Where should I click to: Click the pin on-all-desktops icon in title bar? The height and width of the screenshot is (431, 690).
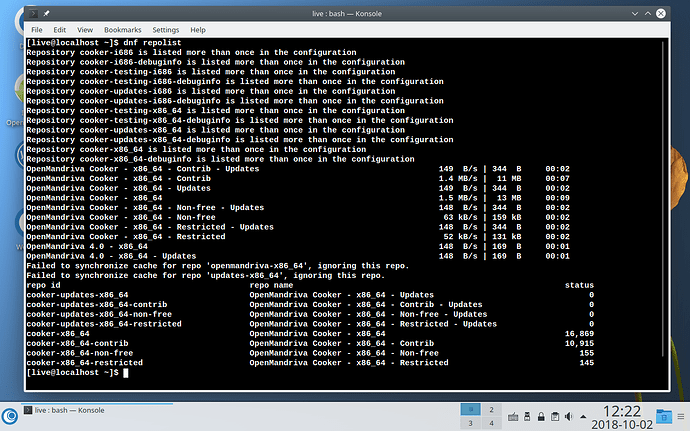tap(46, 14)
